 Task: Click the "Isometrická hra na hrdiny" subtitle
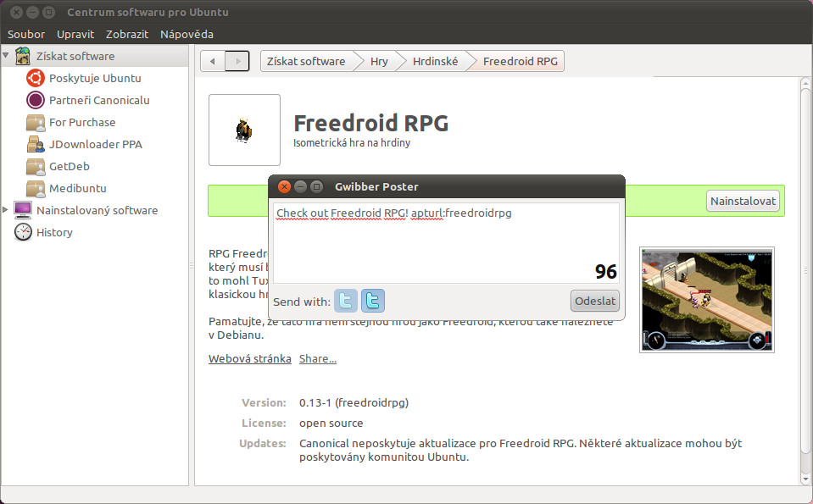coord(352,142)
